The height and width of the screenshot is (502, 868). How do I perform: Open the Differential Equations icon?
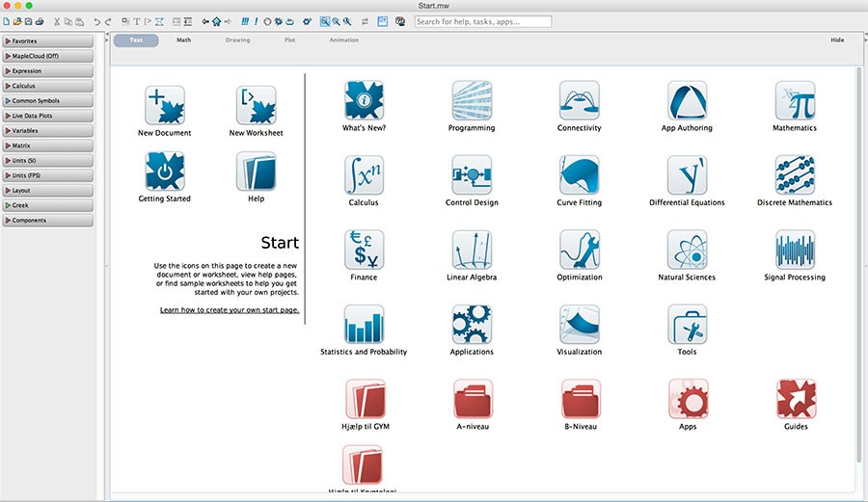pos(687,174)
